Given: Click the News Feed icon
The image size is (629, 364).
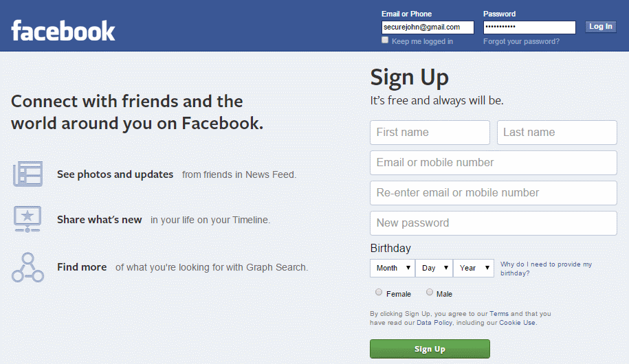Looking at the screenshot, I should [x=27, y=174].
